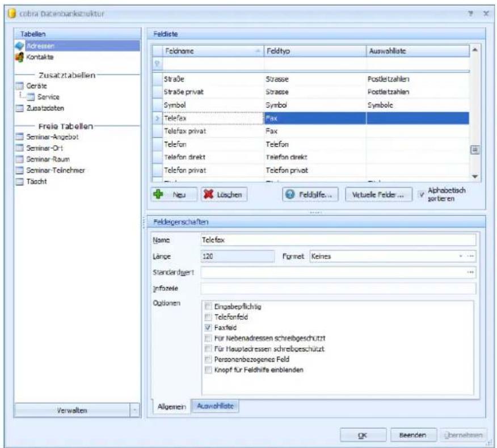Click the Löschen button

pos(224,194)
